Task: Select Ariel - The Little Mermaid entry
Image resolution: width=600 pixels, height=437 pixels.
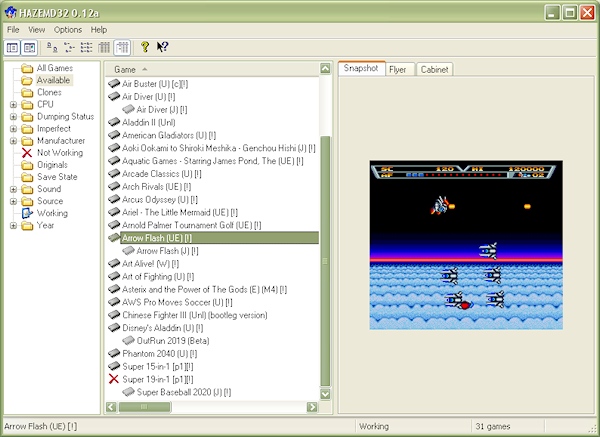Action: click(179, 212)
